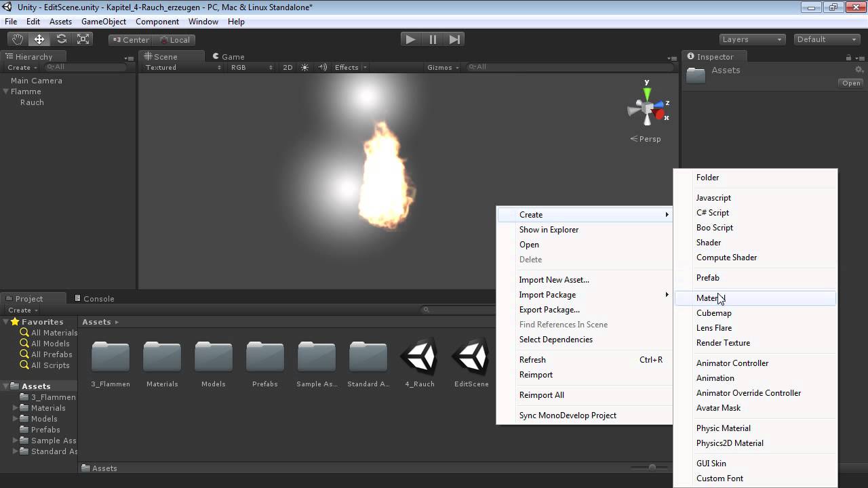Expand Materials folder in project tree

(16, 408)
